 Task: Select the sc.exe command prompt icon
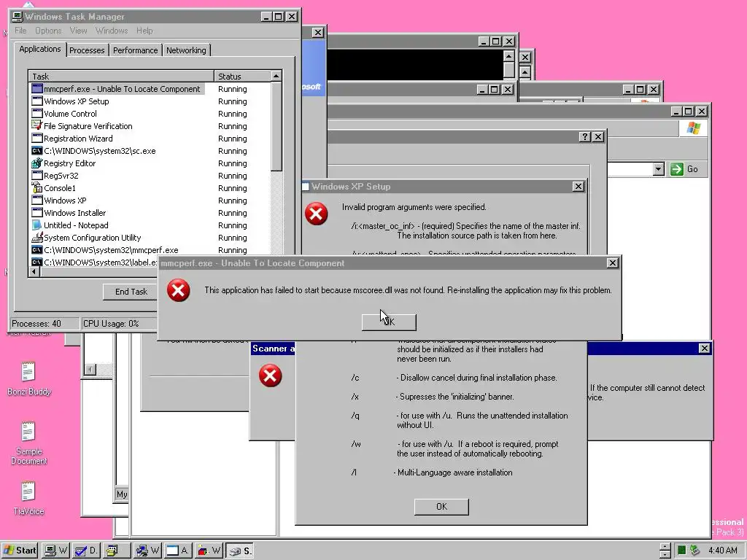[36, 151]
